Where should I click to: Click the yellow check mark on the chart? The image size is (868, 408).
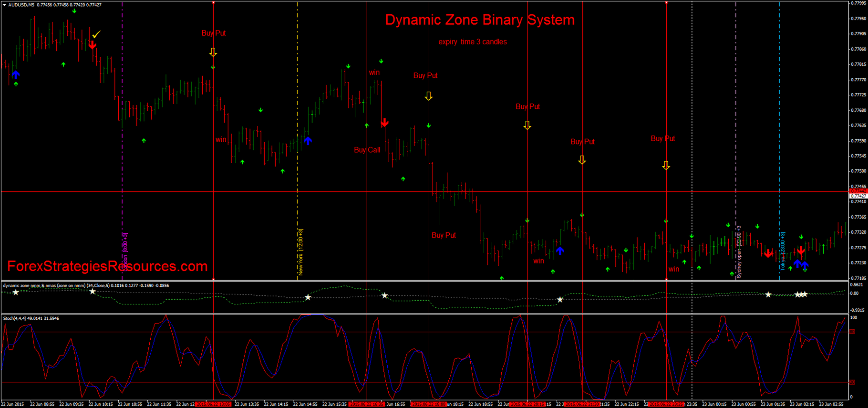click(x=96, y=34)
